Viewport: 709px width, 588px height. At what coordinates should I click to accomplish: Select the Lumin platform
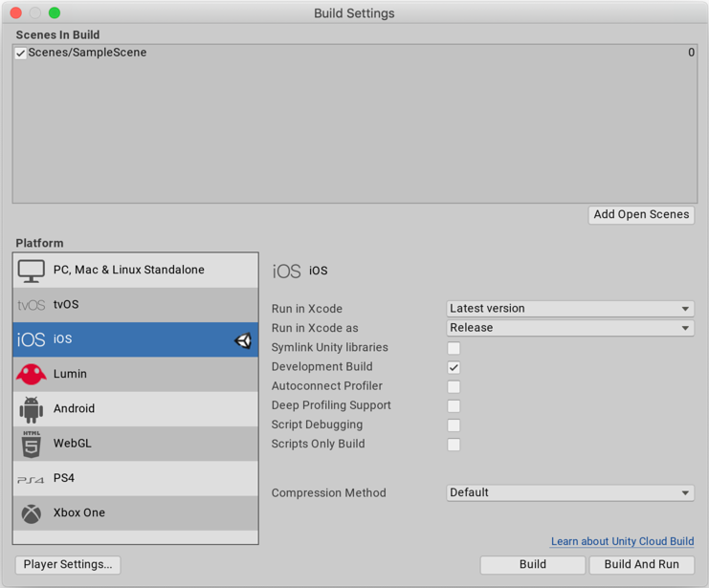136,374
